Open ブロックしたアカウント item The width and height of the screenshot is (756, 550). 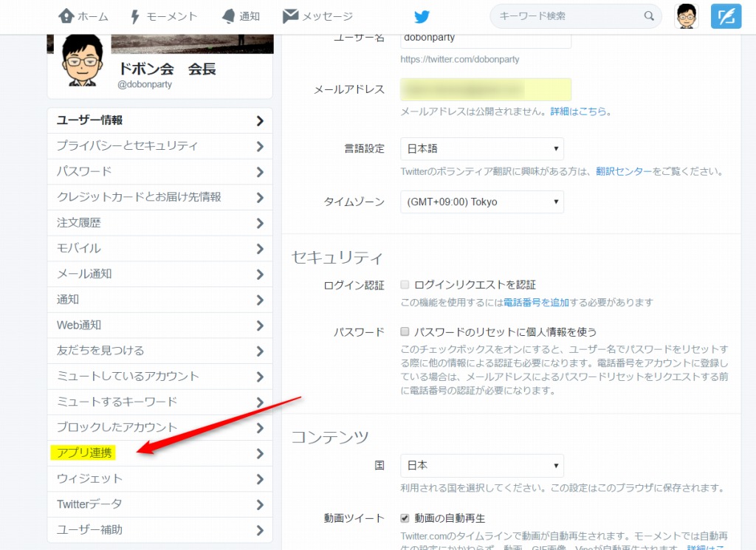point(159,427)
